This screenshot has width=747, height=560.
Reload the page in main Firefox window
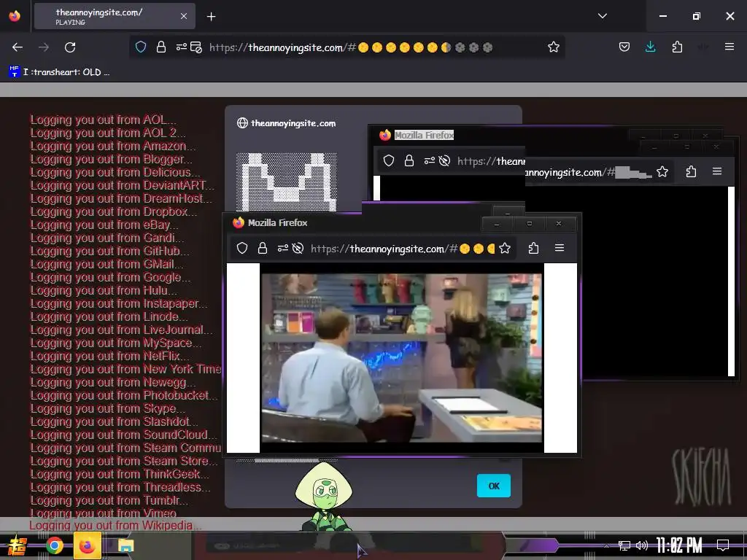[70, 47]
